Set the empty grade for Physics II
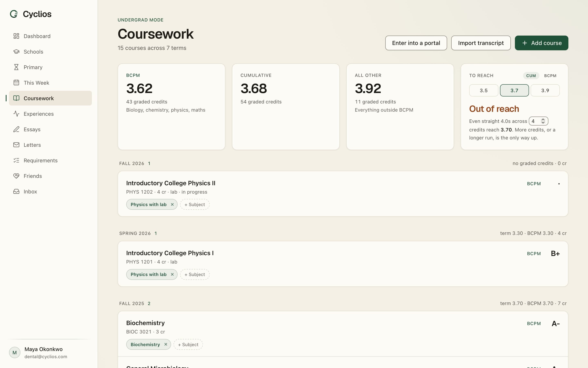Screen dimensions: 588x368 pyautogui.click(x=559, y=184)
